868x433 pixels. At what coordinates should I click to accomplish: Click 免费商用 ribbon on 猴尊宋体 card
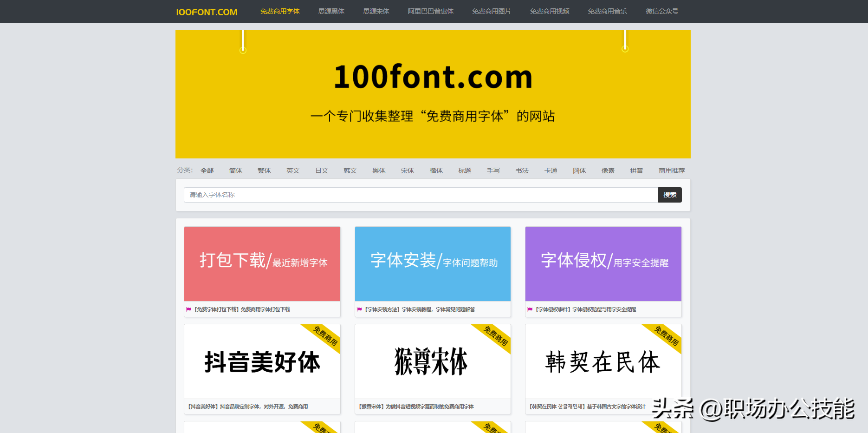[495, 336]
